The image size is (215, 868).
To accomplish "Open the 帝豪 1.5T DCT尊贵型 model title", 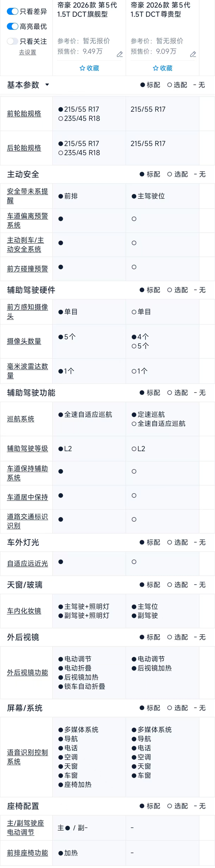I will coord(160,9).
